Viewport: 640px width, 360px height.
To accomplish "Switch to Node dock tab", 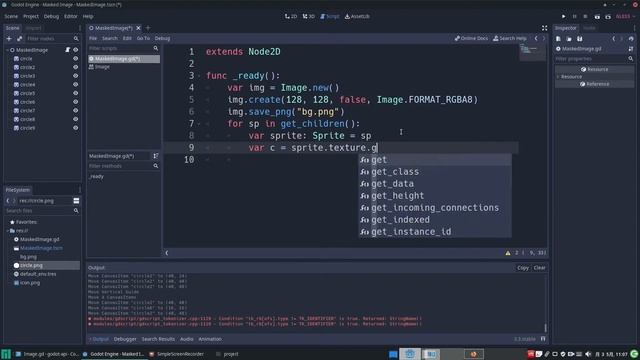I will [589, 28].
